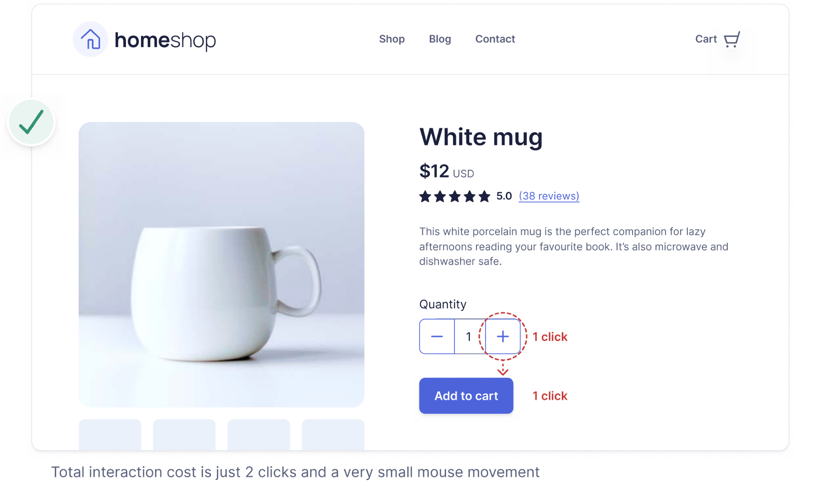
Task: Open the 38 reviews link
Action: 549,196
